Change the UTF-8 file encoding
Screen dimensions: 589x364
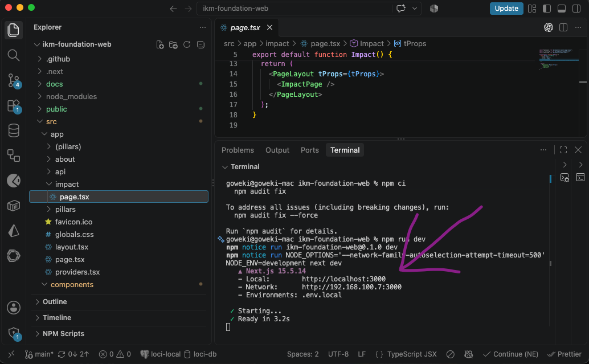[x=338, y=354]
